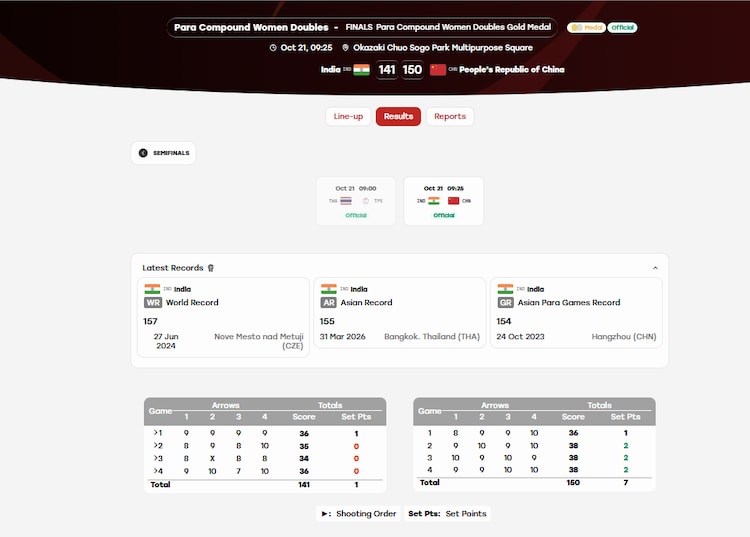Click Okazaki Chuo Sogo Park venue text
The image size is (750, 537).
point(443,48)
